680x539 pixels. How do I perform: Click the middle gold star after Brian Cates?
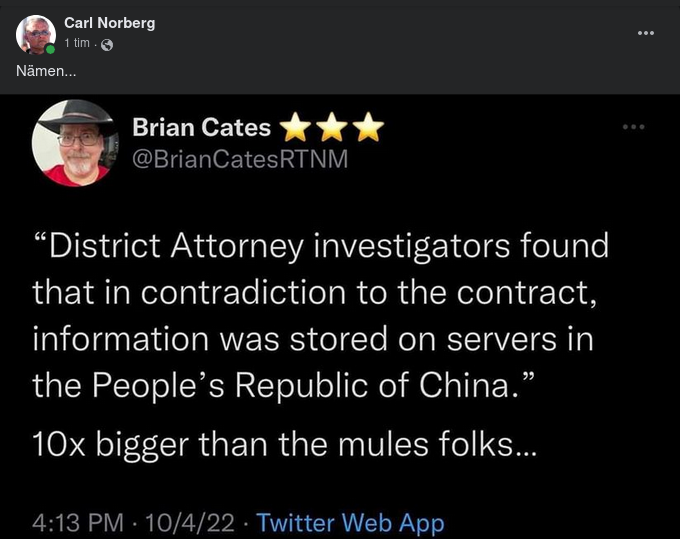coord(333,127)
